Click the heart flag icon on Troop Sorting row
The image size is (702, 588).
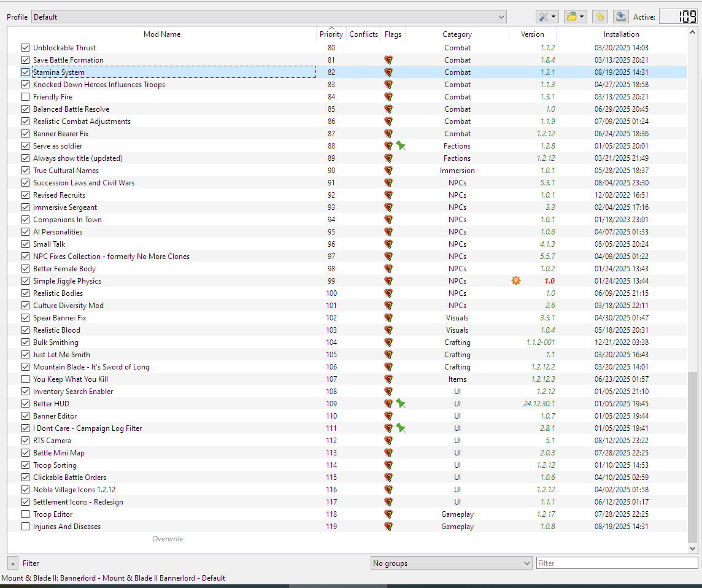pos(388,465)
